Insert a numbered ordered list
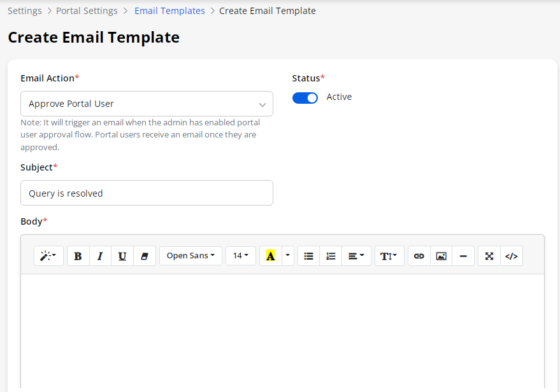The image size is (560, 392). (331, 256)
